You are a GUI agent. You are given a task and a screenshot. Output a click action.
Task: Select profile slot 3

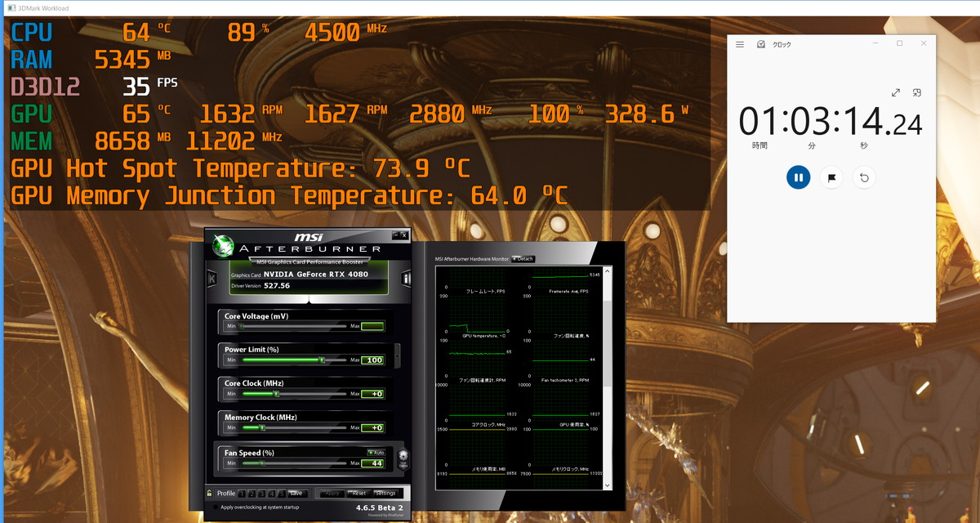pos(262,494)
